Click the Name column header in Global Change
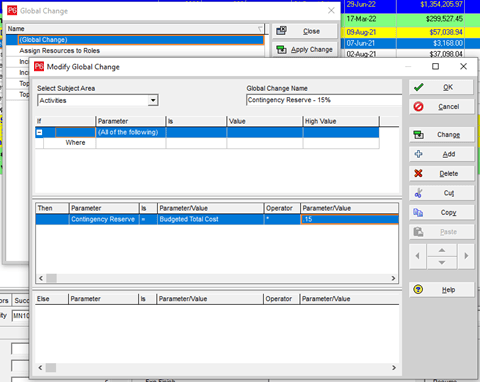Viewport: 480px width, 382px height. point(135,29)
